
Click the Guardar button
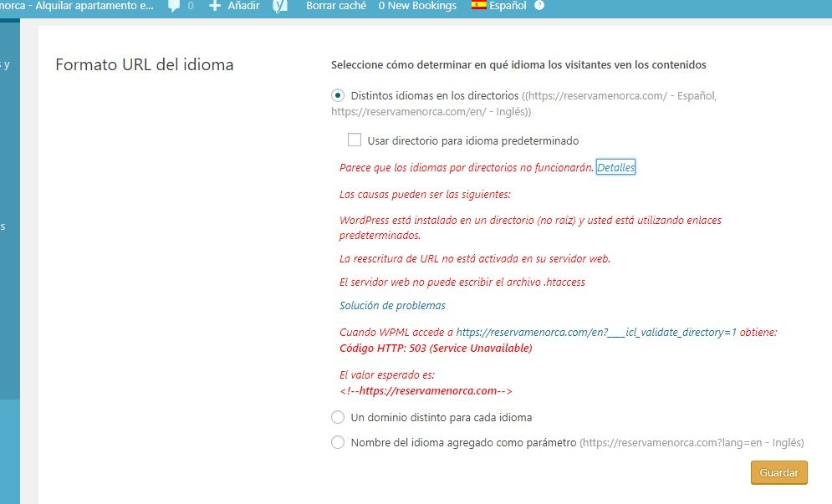pyautogui.click(x=778, y=472)
